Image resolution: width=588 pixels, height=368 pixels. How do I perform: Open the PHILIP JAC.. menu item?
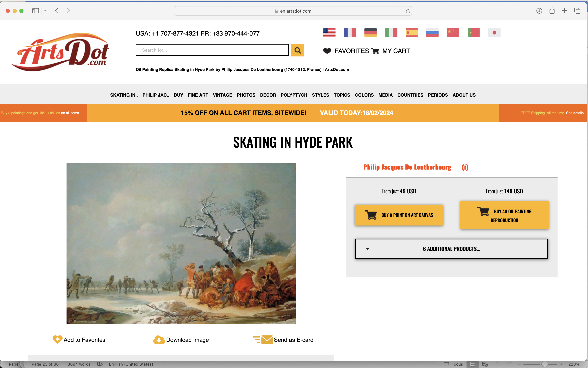(156, 95)
